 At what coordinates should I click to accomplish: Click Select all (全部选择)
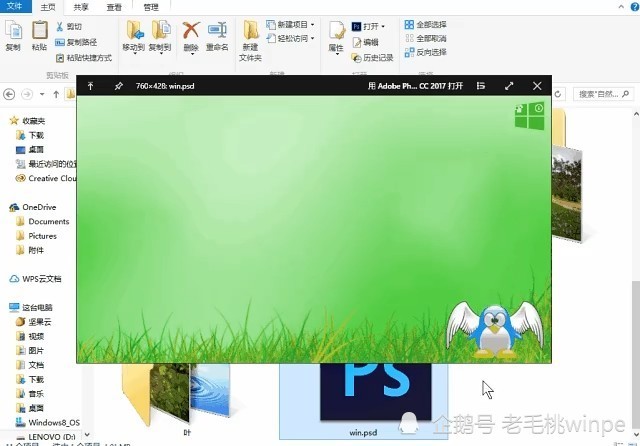[426, 24]
